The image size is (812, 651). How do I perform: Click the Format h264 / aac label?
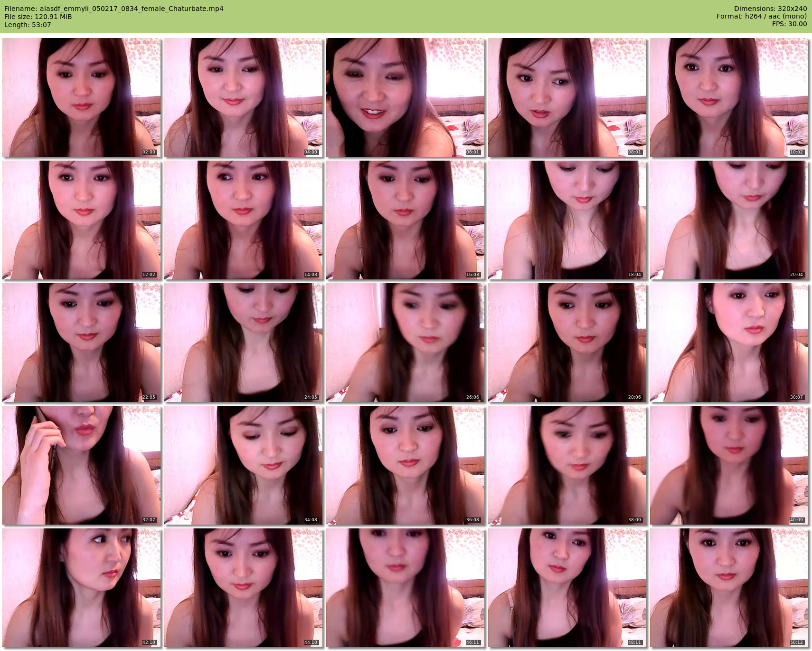(x=761, y=16)
